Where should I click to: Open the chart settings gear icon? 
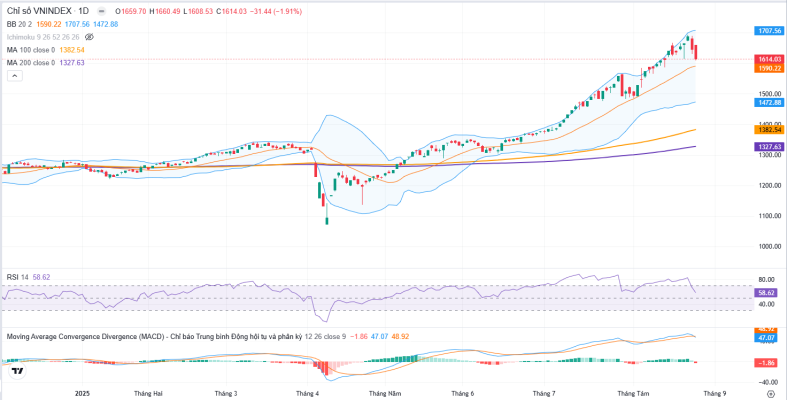[771, 394]
